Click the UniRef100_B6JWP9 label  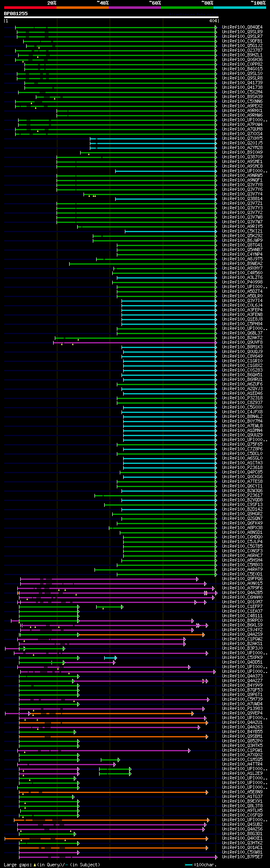pos(242,241)
